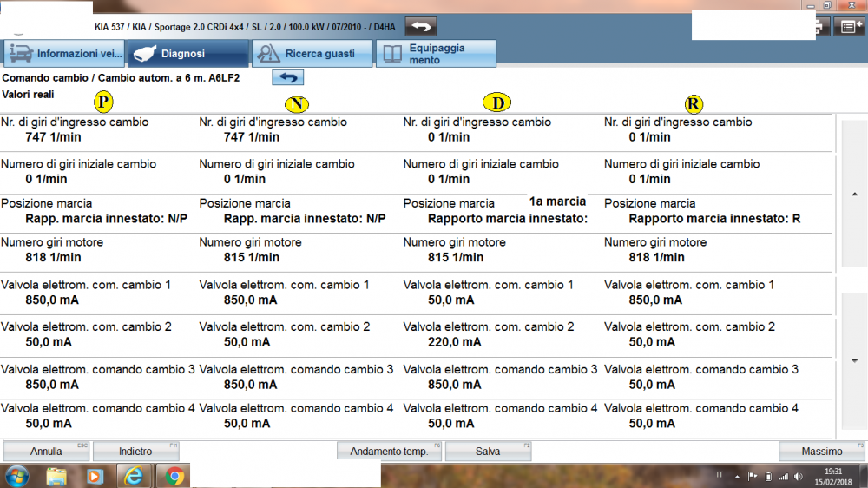Image resolution: width=868 pixels, height=488 pixels.
Task: Click the Indietro button
Action: [135, 452]
